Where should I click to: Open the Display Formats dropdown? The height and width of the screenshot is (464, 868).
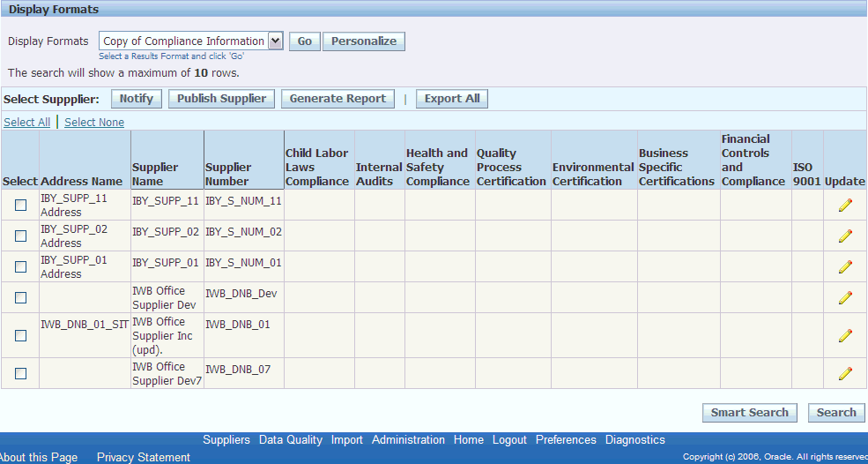click(x=191, y=41)
